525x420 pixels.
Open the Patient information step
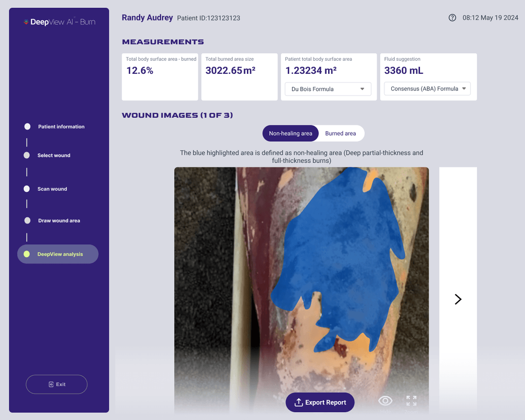(x=61, y=126)
